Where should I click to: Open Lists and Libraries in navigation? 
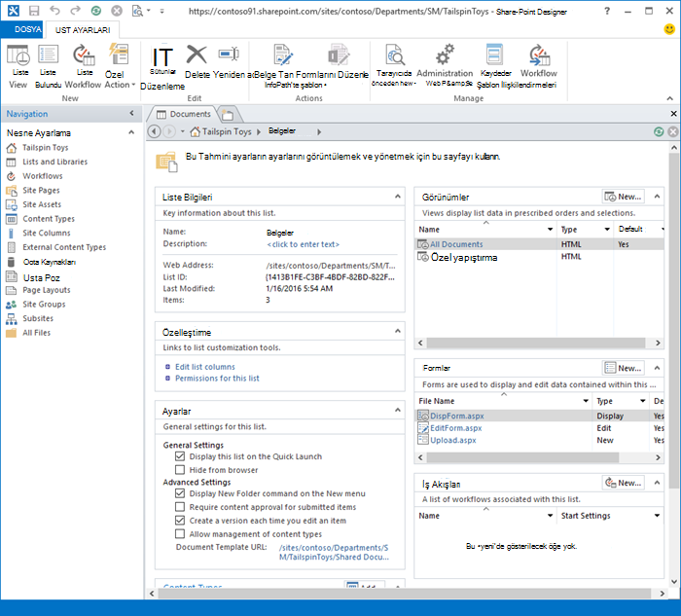(x=55, y=162)
